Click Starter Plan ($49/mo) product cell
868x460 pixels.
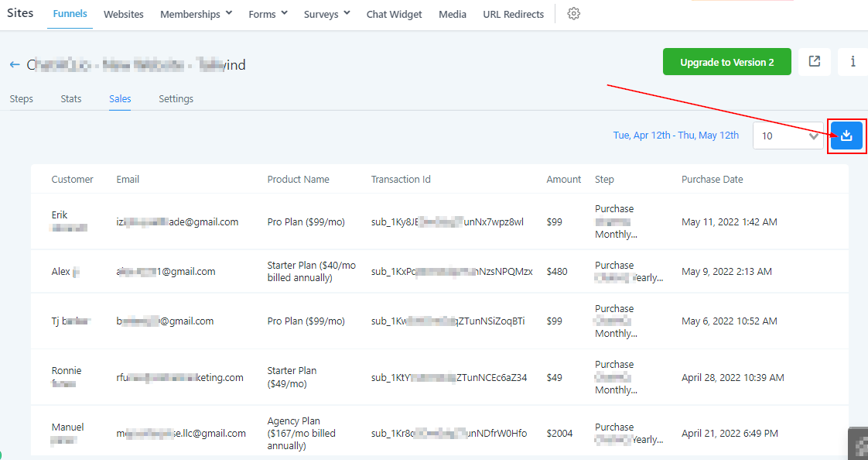[x=292, y=377]
